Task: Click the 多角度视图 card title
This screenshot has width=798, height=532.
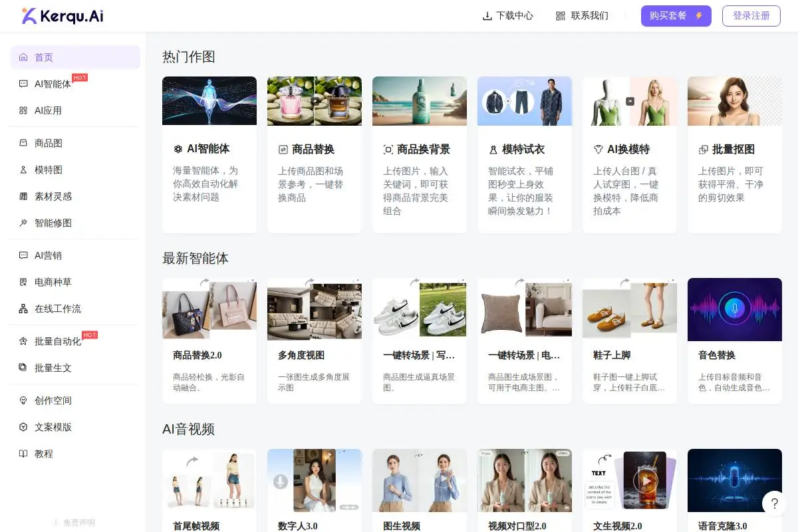Action: coord(301,355)
